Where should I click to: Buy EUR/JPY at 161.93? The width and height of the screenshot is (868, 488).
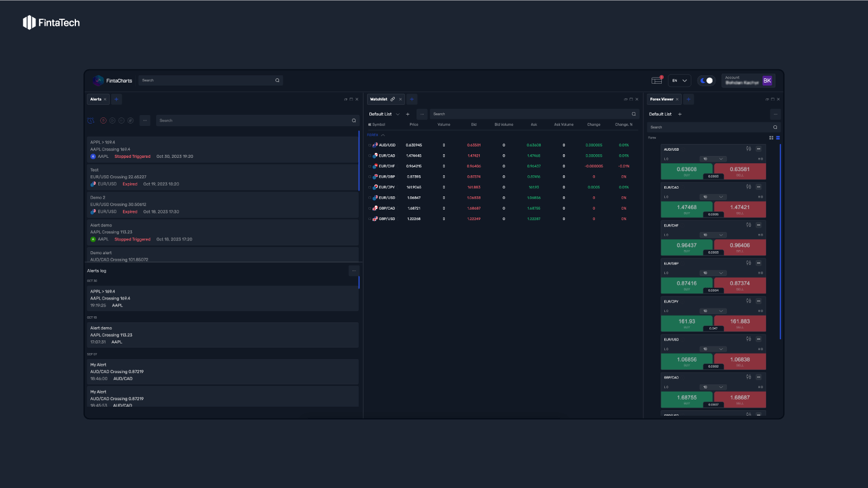687,323
